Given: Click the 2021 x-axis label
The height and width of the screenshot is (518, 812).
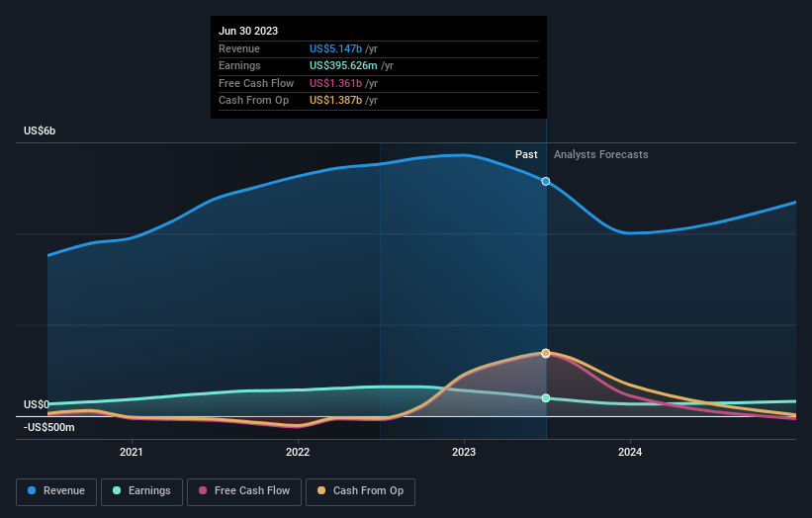Looking at the screenshot, I should pyautogui.click(x=132, y=452).
